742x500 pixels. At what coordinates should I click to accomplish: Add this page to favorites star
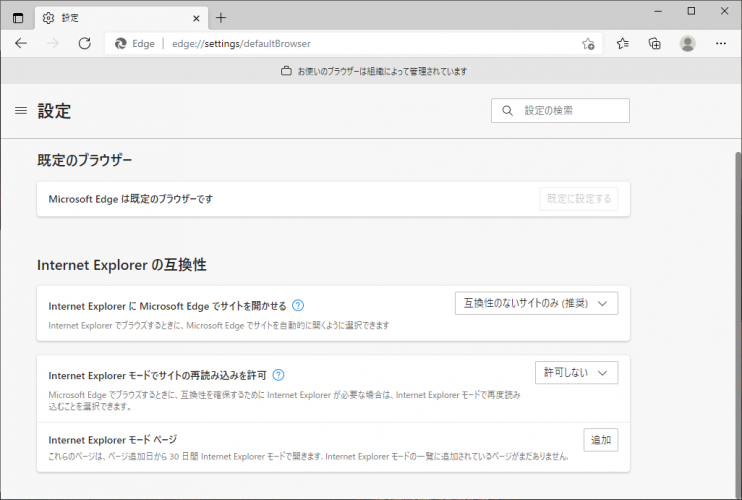588,44
